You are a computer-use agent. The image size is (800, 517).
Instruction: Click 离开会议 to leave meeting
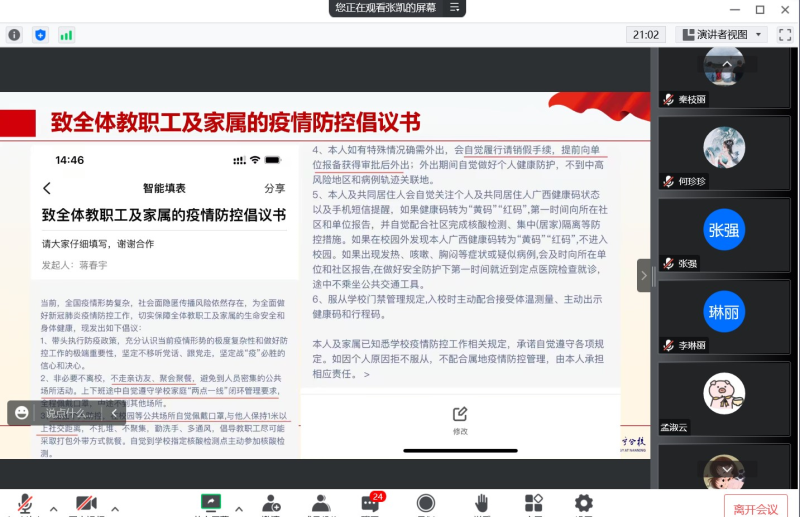pyautogui.click(x=755, y=508)
